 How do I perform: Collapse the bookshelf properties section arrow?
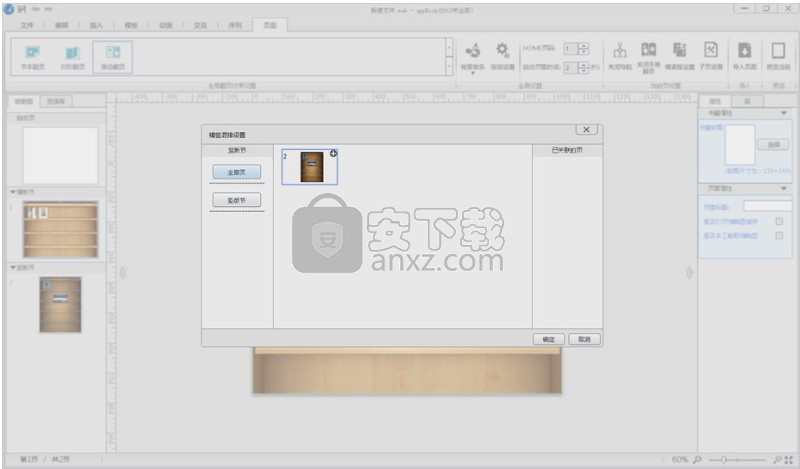coord(784,113)
